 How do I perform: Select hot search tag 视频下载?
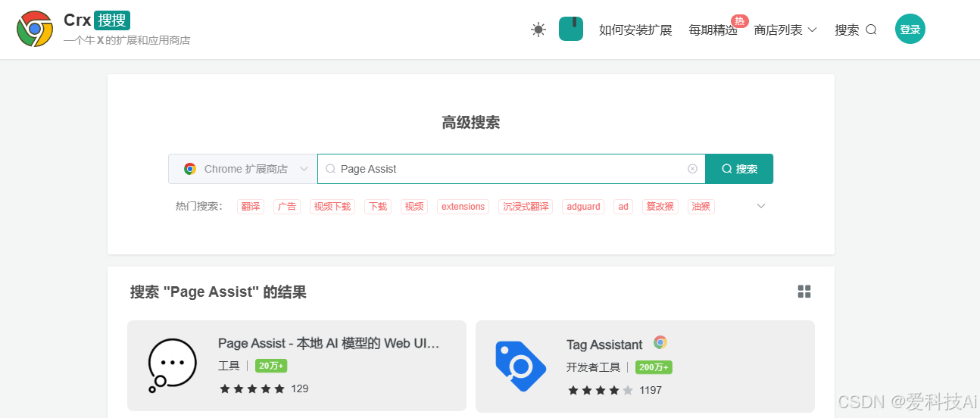pyautogui.click(x=332, y=207)
